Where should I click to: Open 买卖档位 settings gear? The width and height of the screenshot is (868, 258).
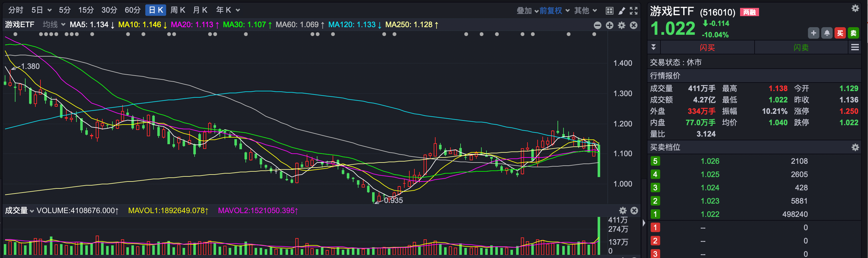855,147
